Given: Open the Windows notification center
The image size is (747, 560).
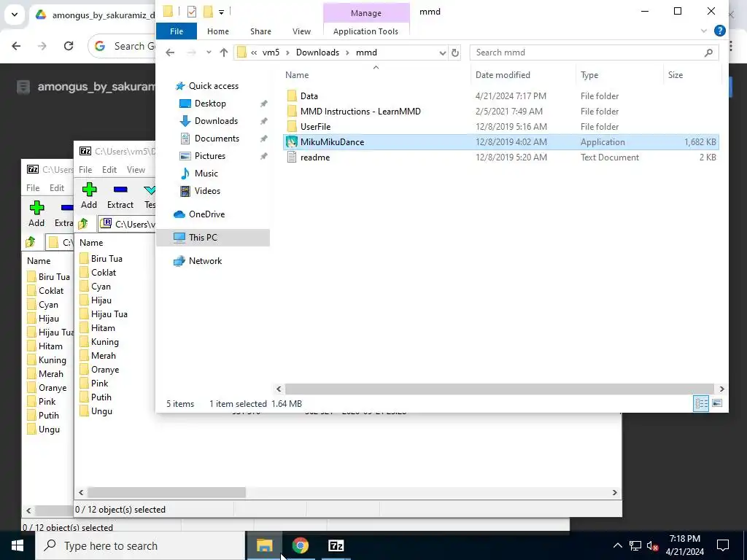Looking at the screenshot, I should pos(723,545).
